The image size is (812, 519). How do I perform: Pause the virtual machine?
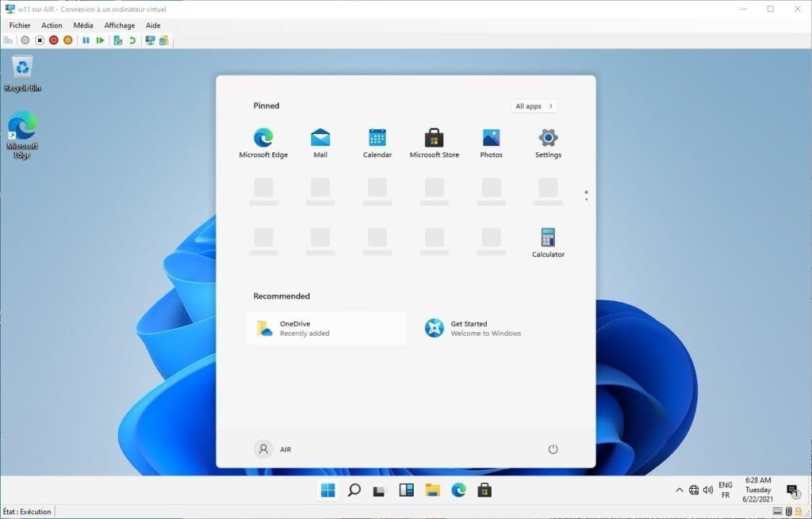coord(86,40)
